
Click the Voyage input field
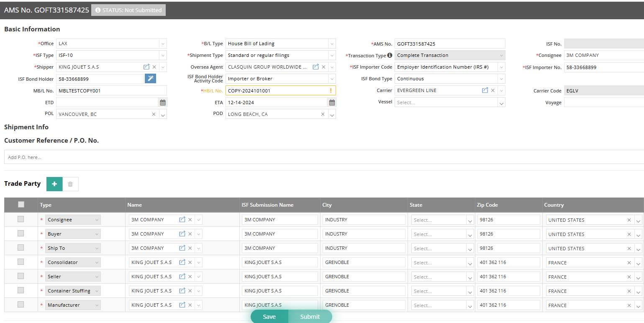point(603,103)
